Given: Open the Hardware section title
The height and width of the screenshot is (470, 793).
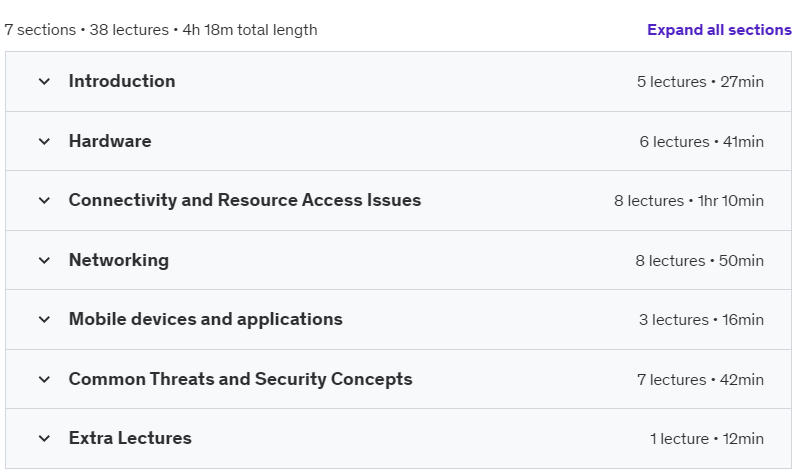Looking at the screenshot, I should coord(110,141).
